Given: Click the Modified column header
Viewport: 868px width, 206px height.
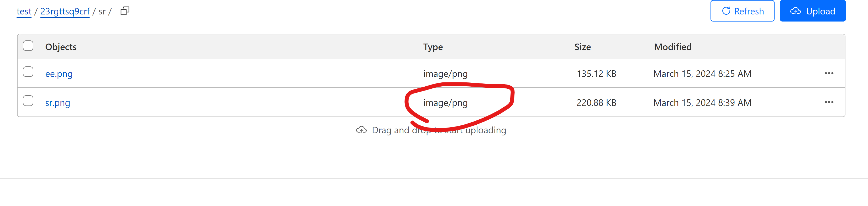Looking at the screenshot, I should (x=672, y=47).
